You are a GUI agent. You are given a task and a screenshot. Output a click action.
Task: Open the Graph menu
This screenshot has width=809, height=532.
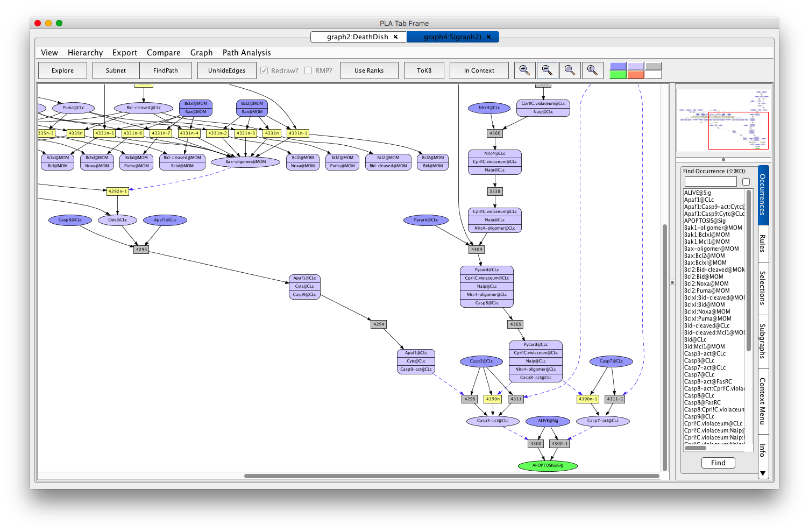pyautogui.click(x=201, y=53)
